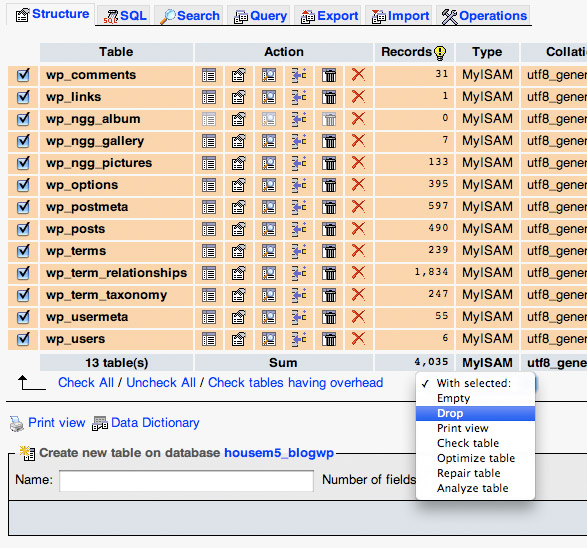This screenshot has height=548, width=587.
Task: Insert a row into wp_links
Action: 299,97
